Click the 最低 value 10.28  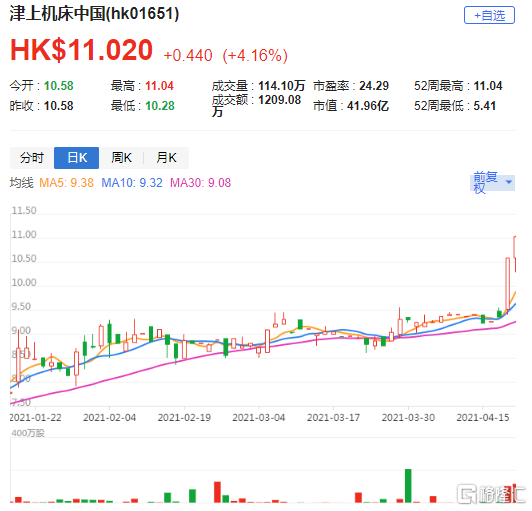coord(159,106)
